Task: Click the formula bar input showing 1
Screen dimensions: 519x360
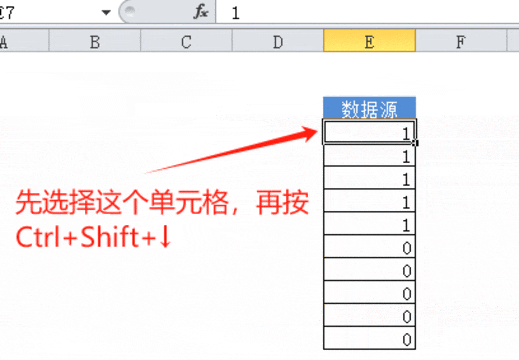Action: tap(368, 13)
